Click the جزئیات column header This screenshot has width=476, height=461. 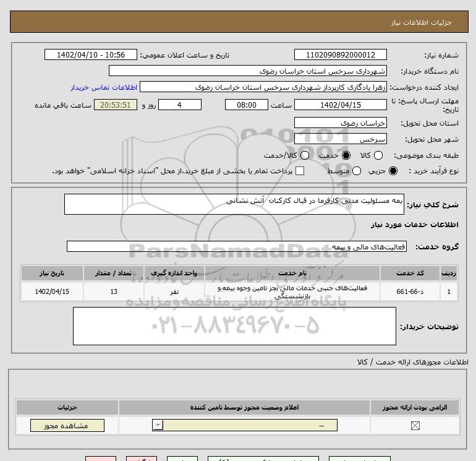point(67,407)
